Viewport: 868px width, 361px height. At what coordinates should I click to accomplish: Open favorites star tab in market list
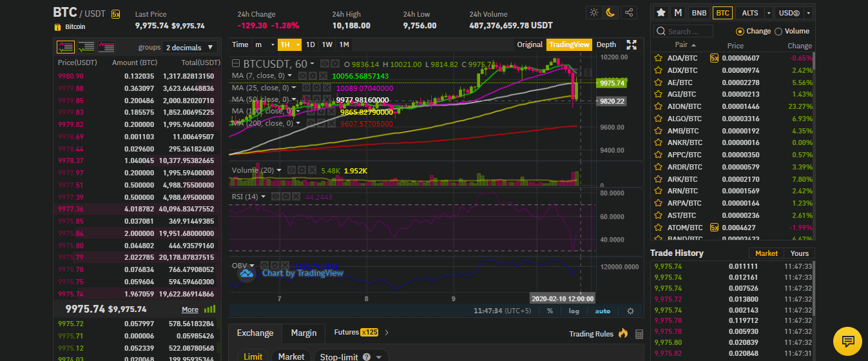pos(661,12)
